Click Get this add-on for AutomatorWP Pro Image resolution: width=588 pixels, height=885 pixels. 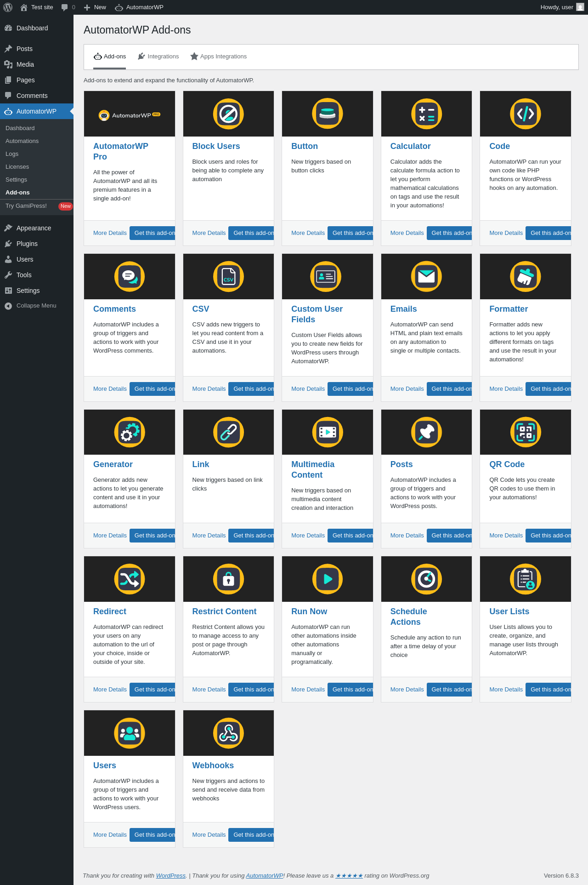point(153,233)
